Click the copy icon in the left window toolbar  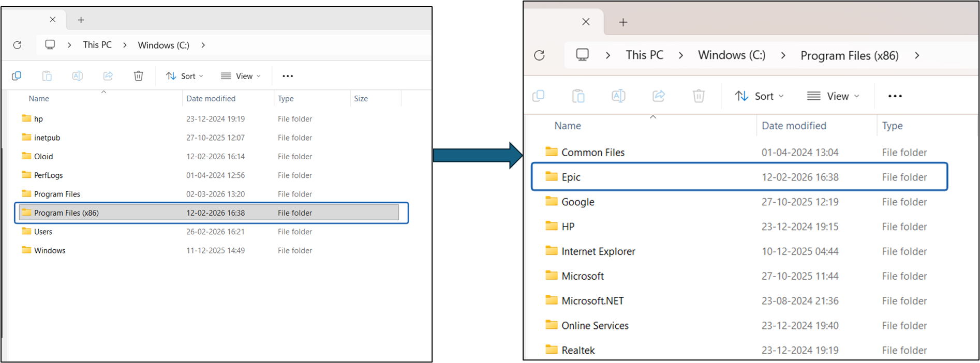coord(17,76)
